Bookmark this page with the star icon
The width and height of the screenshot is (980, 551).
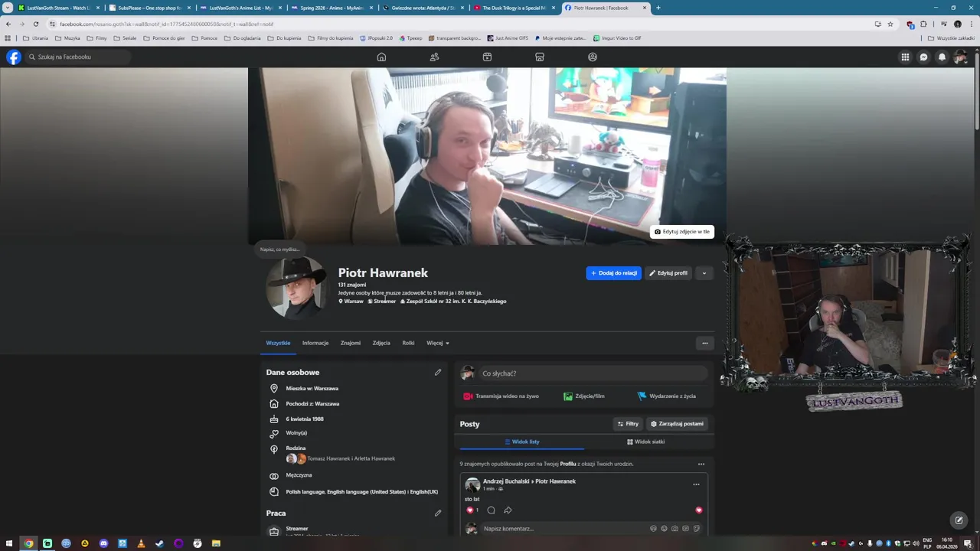click(890, 24)
